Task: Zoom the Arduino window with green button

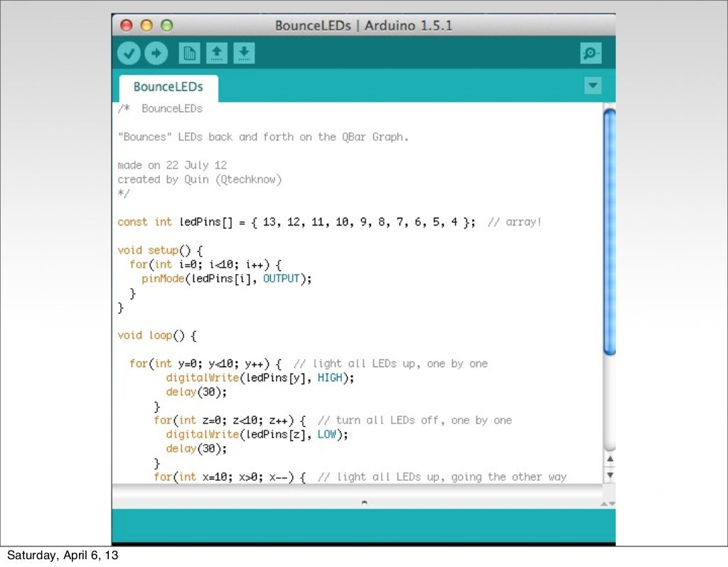Action: coord(166,25)
